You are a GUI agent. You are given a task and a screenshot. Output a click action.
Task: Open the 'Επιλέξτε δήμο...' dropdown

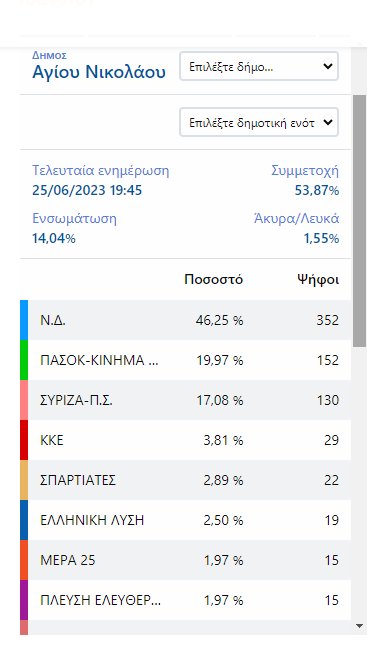(x=259, y=66)
